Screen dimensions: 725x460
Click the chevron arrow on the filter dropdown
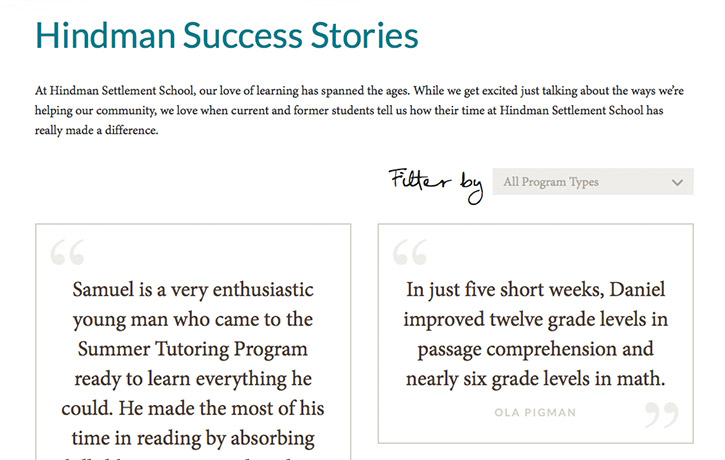[678, 182]
